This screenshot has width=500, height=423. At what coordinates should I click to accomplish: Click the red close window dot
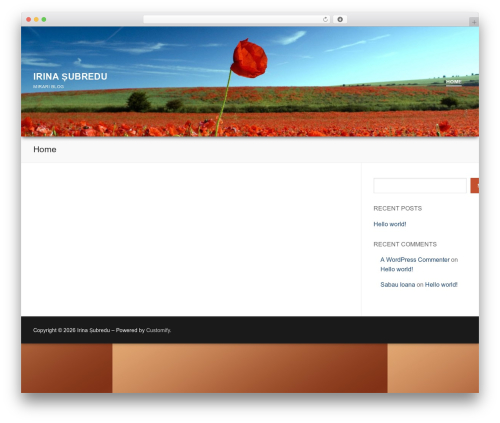point(29,20)
